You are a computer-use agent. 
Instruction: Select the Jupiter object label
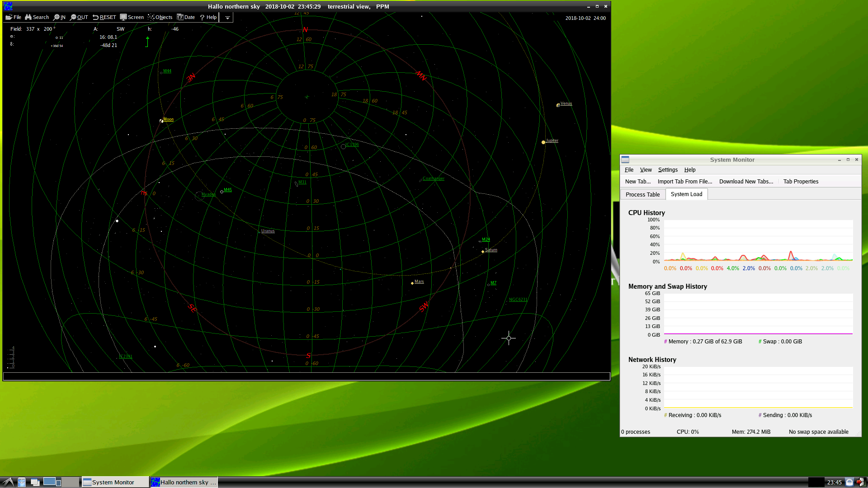(x=552, y=141)
